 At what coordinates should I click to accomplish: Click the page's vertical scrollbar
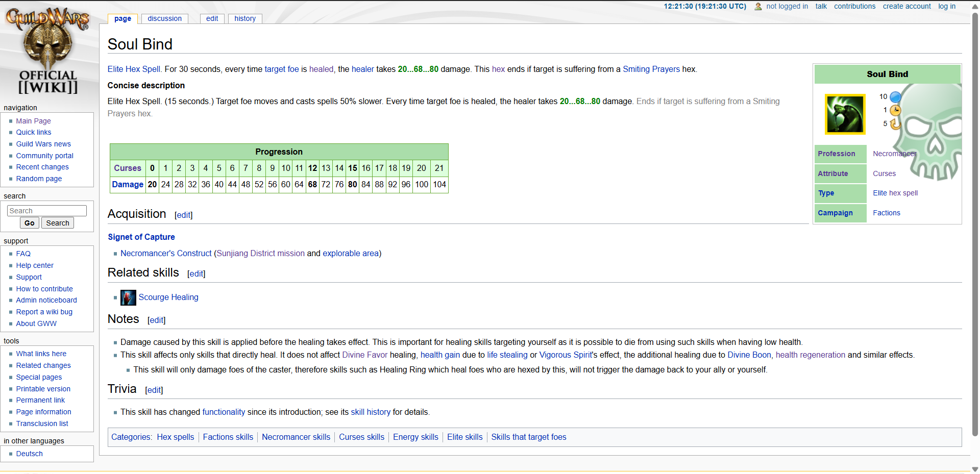975,224
